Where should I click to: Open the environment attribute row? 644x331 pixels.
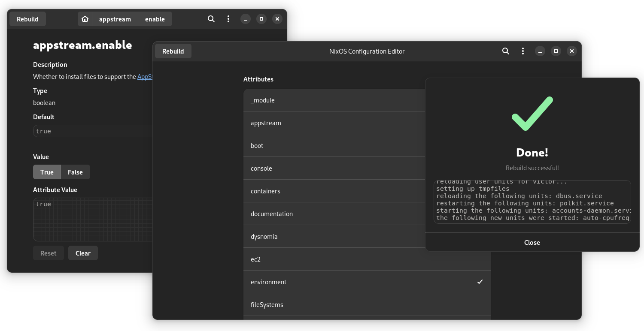coord(367,282)
